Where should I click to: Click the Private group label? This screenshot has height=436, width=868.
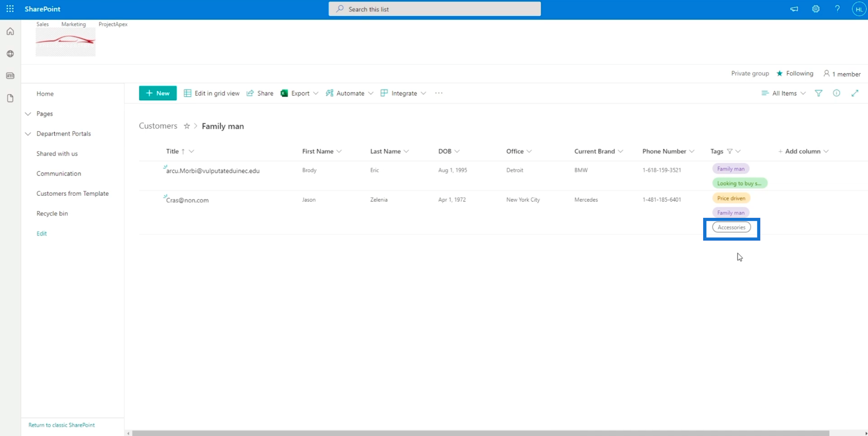[x=750, y=73]
